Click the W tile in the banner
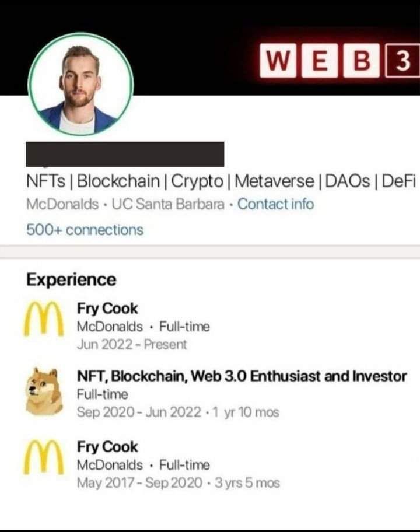Screen dimensions: 420x532 click(x=278, y=61)
